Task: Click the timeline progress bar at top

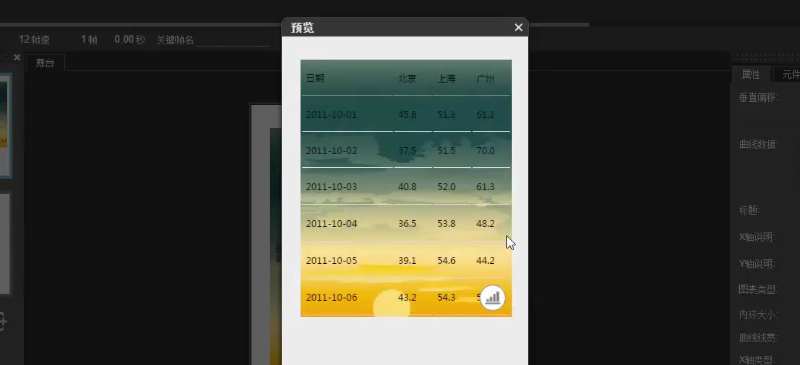Action: tap(294, 25)
